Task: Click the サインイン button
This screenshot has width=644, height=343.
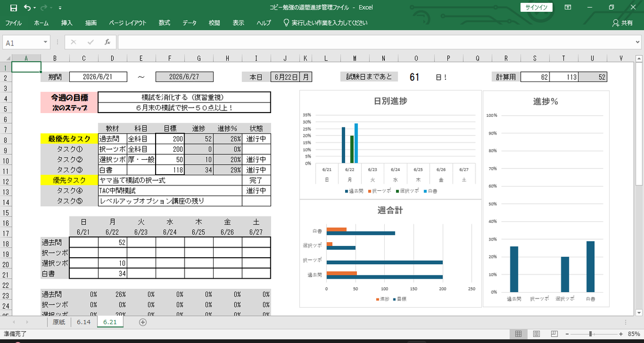Action: coord(537,8)
